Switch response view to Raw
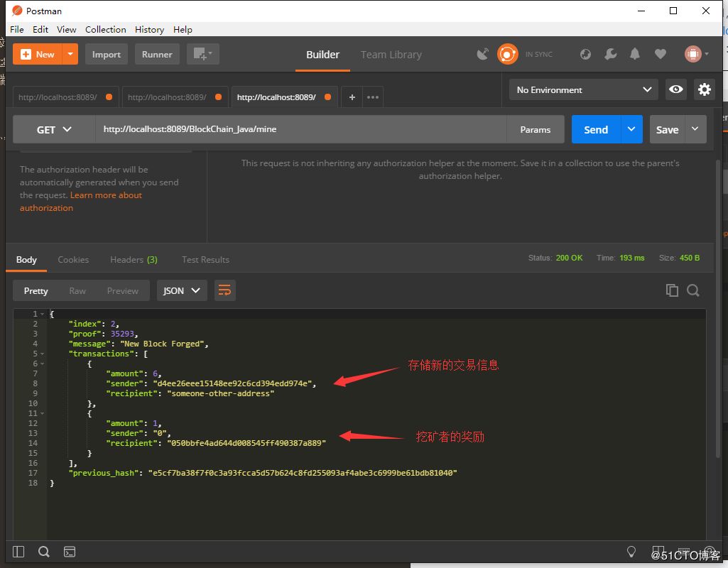This screenshot has height=568, width=728. [77, 291]
